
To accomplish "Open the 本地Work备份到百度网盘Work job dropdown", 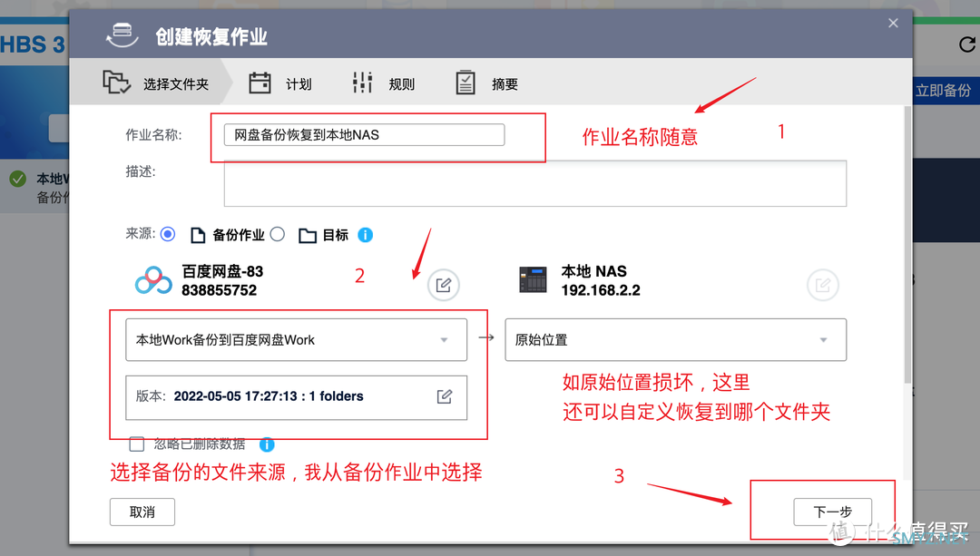I will pos(296,340).
